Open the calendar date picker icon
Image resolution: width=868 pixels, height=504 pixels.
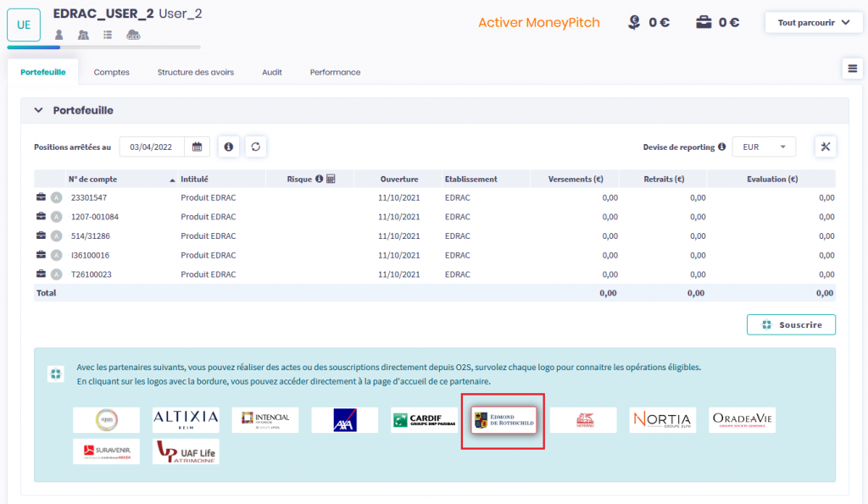click(197, 147)
